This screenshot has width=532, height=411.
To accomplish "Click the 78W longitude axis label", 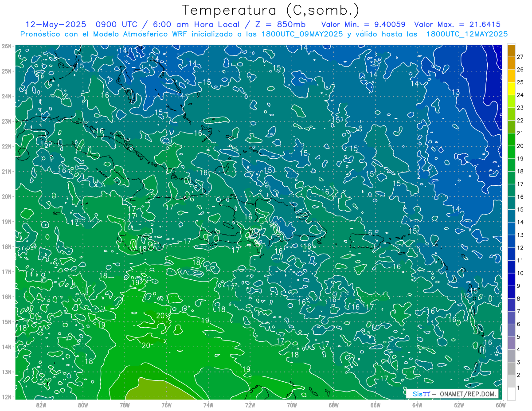I will coord(125,405).
